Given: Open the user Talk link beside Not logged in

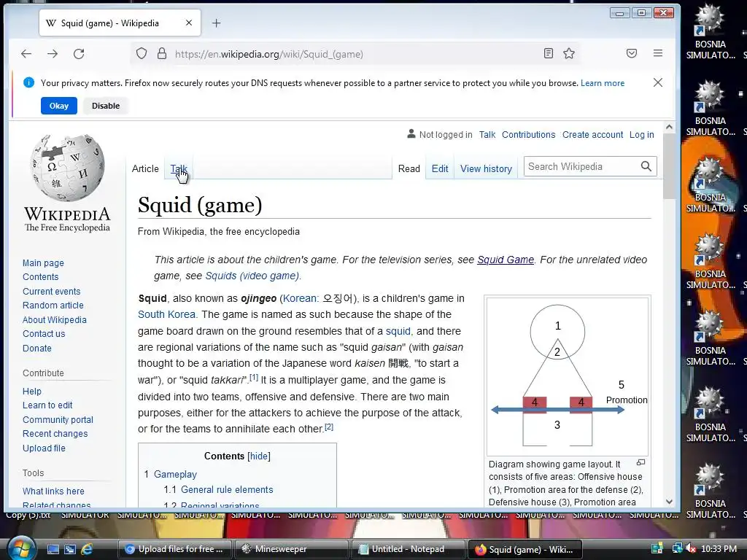Looking at the screenshot, I should pyautogui.click(x=487, y=135).
